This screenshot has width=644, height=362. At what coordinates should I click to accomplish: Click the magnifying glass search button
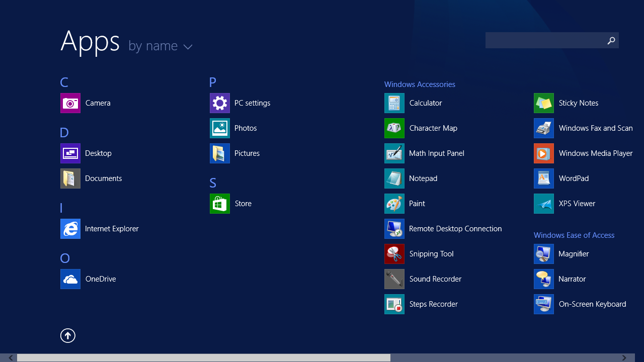(x=611, y=40)
